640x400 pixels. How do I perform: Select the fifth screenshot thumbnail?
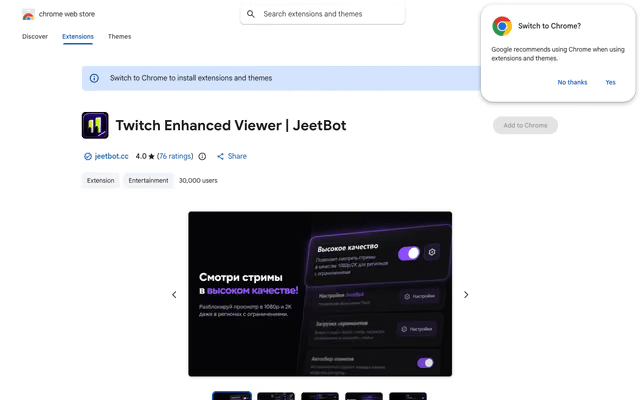click(x=408, y=396)
